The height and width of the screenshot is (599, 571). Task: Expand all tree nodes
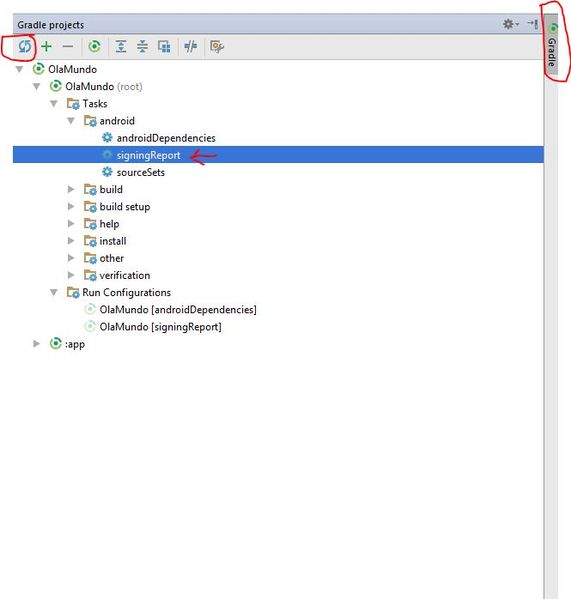point(121,47)
